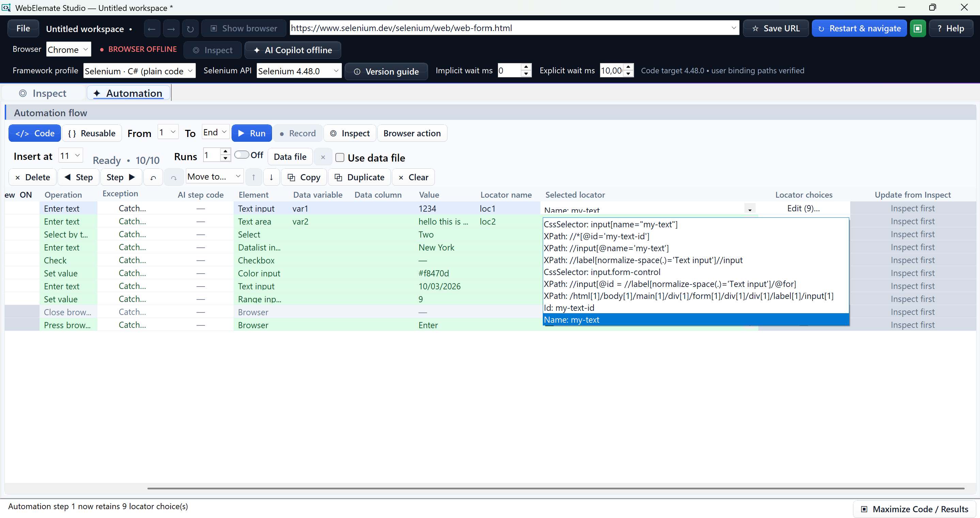Increase the Runs count
Image resolution: width=980 pixels, height=518 pixels.
226,152
